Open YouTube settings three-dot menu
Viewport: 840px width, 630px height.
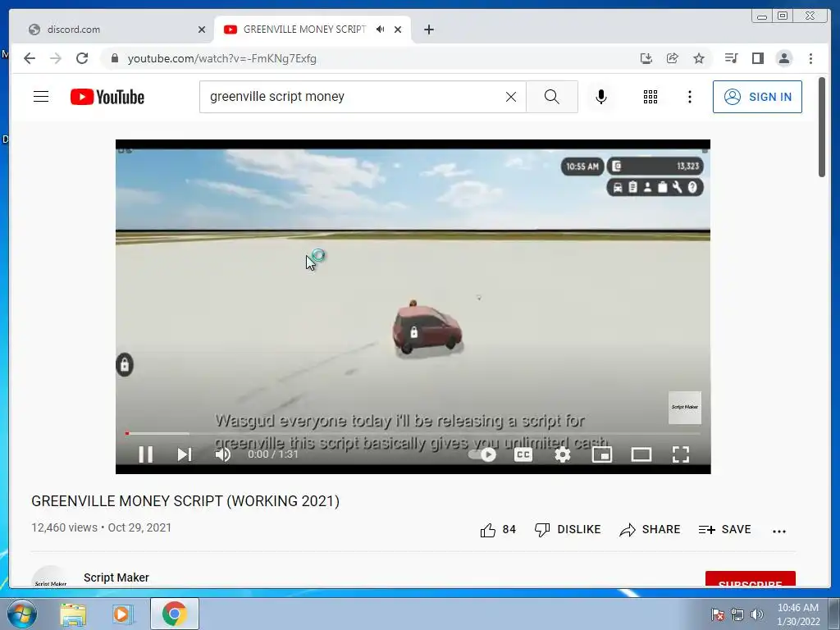(x=690, y=97)
